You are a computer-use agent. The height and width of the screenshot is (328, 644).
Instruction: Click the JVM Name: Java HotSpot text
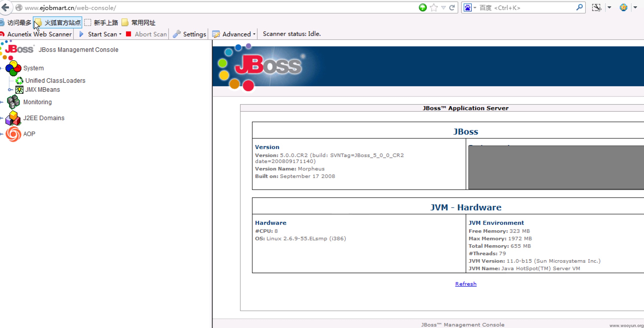524,269
